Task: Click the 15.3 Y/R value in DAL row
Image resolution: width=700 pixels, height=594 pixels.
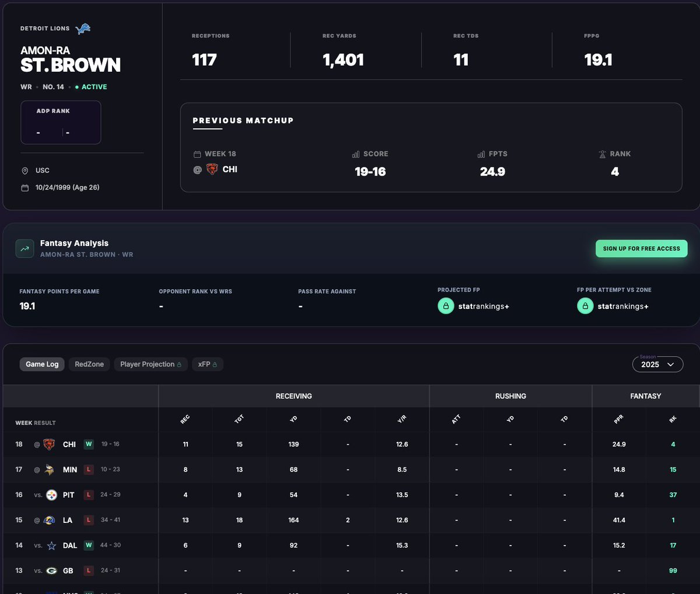Action: (402, 546)
